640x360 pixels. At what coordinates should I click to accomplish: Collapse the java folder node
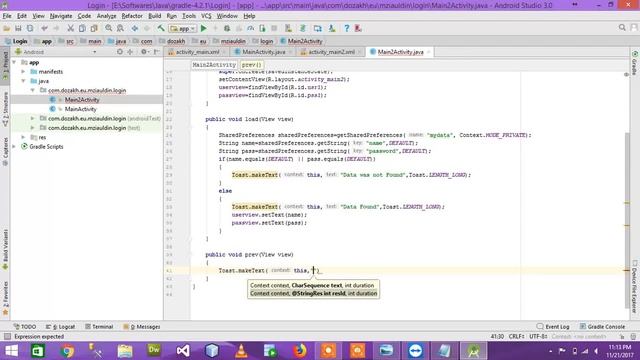coord(24,81)
